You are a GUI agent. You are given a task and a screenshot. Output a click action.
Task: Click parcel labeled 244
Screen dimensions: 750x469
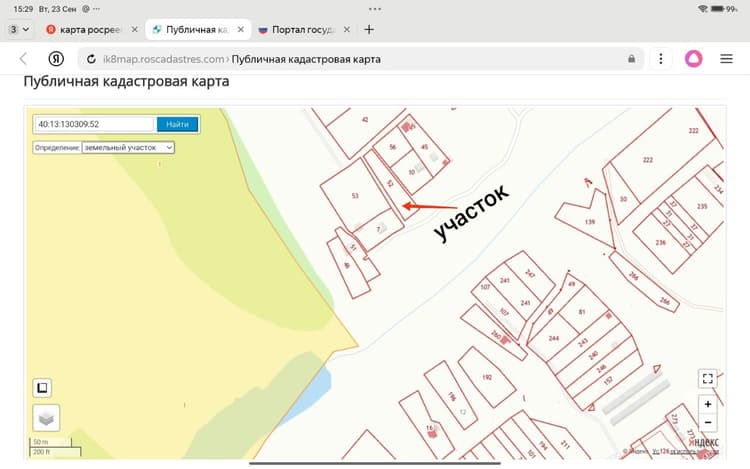[x=553, y=338]
